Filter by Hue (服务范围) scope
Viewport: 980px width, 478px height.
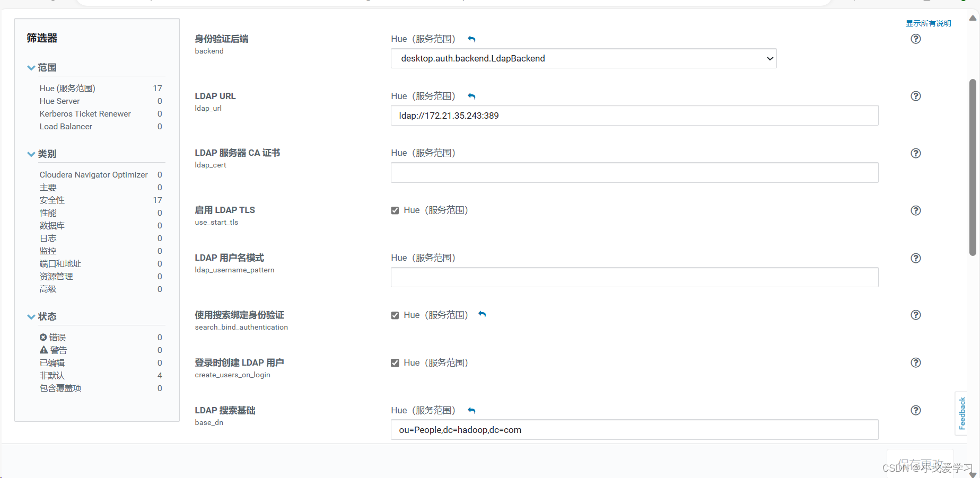pyautogui.click(x=67, y=88)
